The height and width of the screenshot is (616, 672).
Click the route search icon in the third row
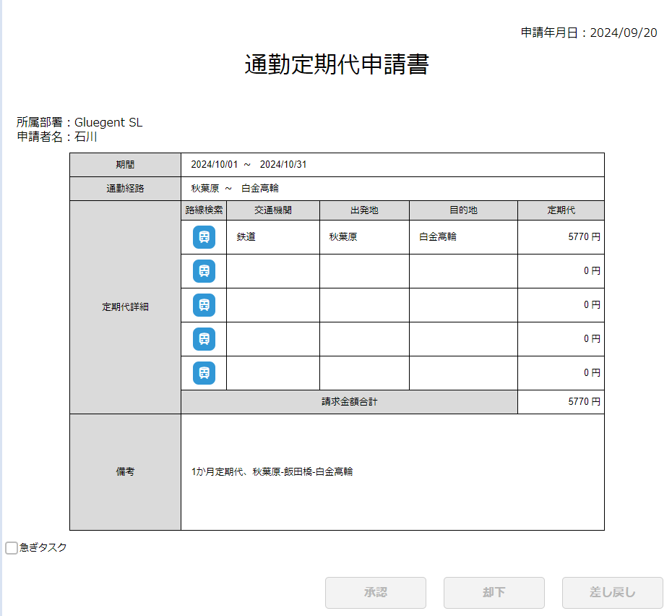tap(204, 305)
